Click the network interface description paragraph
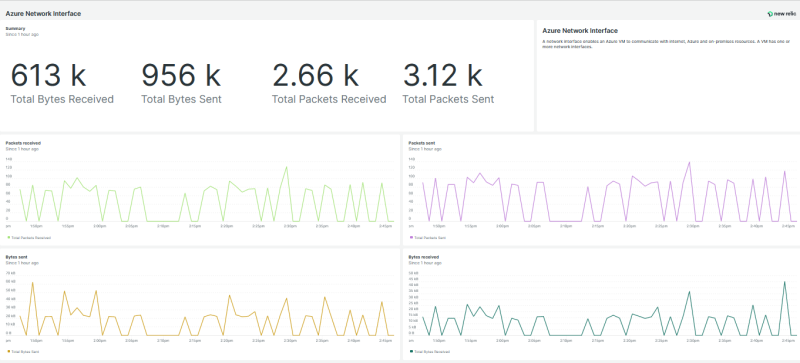This screenshot has height=363, width=800. pyautogui.click(x=666, y=43)
